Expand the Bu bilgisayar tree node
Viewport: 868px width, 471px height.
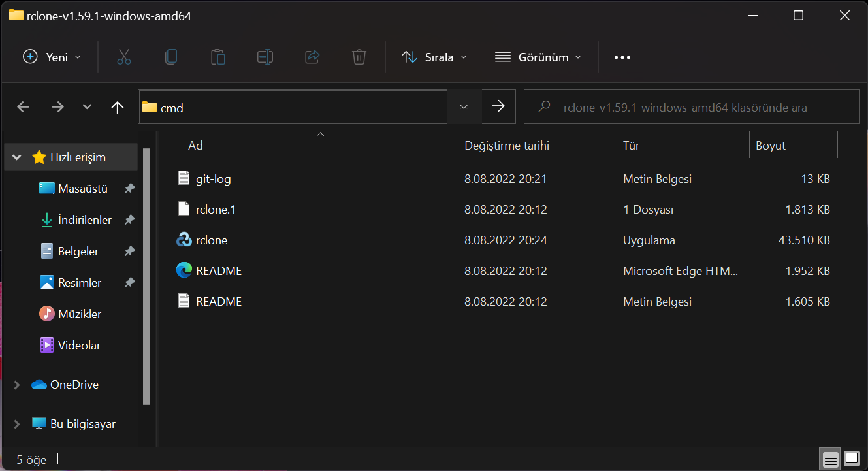click(x=17, y=424)
